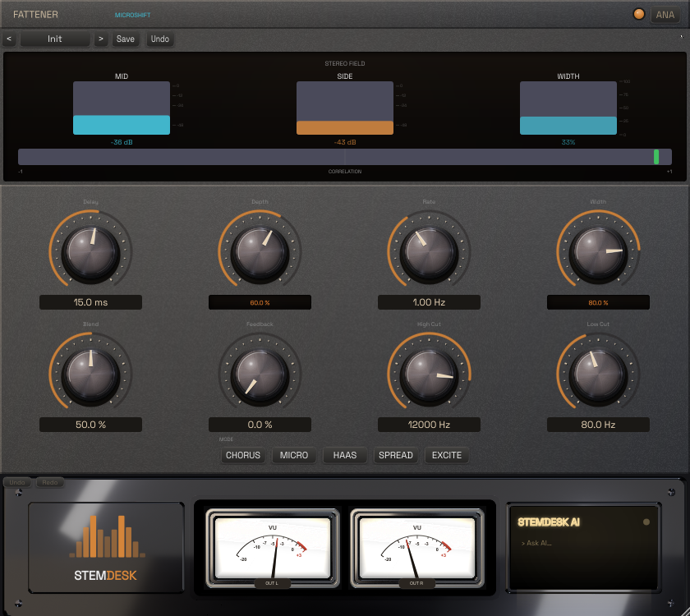Select MICRO mode
Screen dimensions: 690x616
[x=294, y=455]
